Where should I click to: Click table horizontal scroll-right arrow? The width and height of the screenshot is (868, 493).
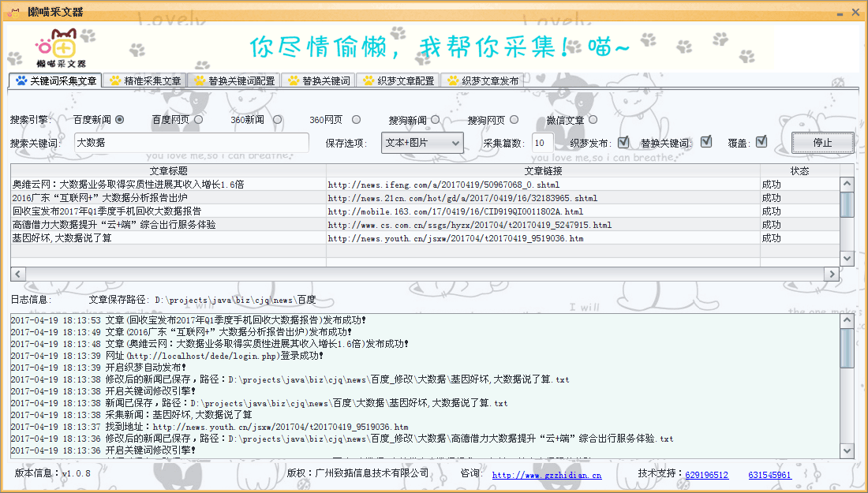tap(832, 274)
